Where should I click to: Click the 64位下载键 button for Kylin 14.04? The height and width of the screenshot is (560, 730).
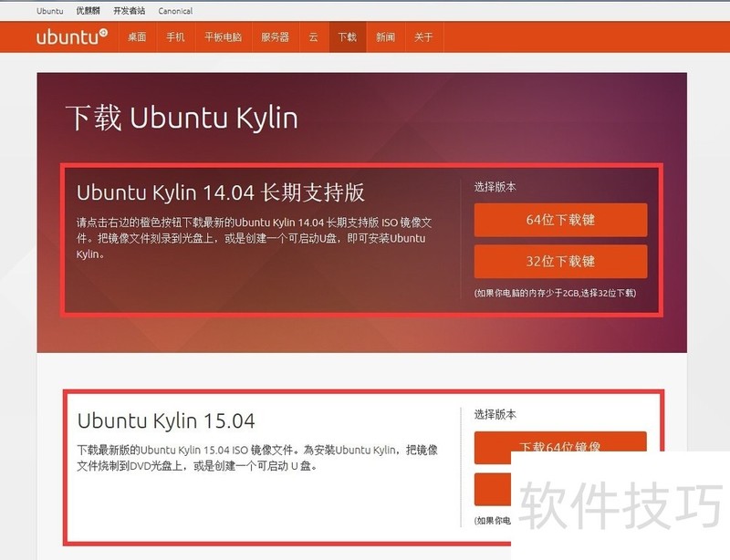coord(560,220)
